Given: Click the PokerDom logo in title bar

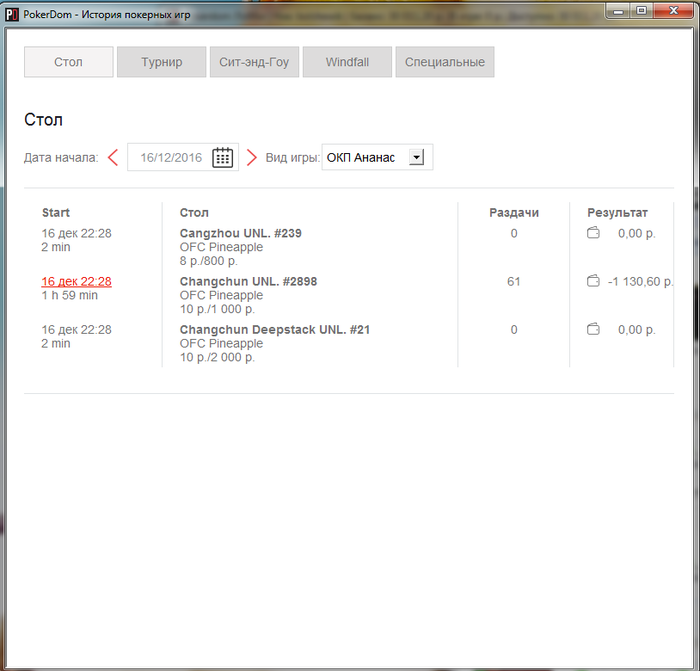Looking at the screenshot, I should coord(12,14).
